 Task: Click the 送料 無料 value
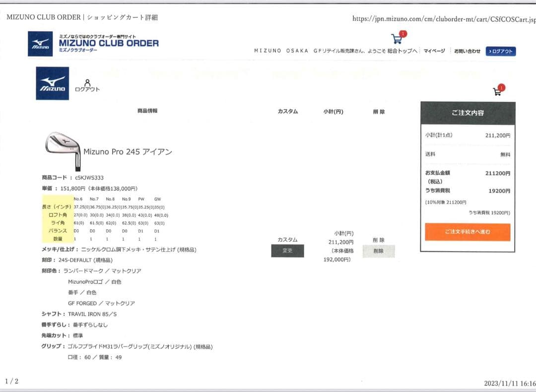click(505, 155)
